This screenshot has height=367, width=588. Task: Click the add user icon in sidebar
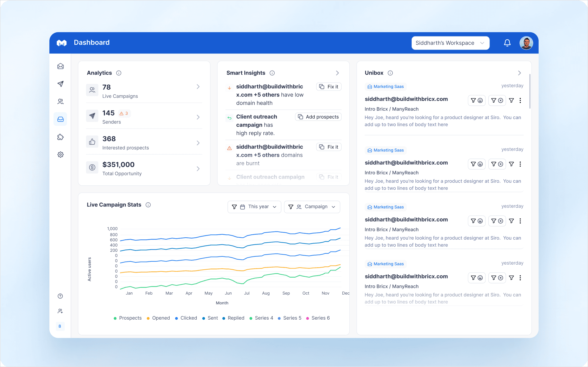coord(60,311)
